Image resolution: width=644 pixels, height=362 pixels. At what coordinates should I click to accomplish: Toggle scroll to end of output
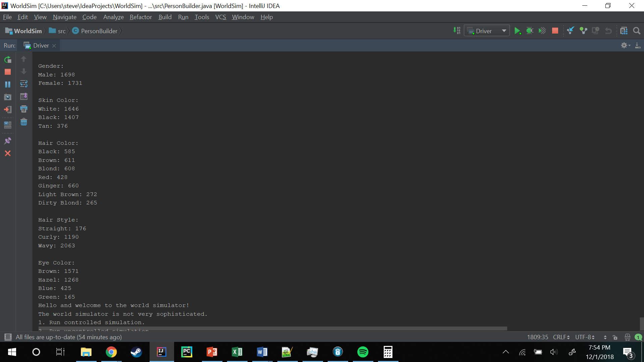24,97
